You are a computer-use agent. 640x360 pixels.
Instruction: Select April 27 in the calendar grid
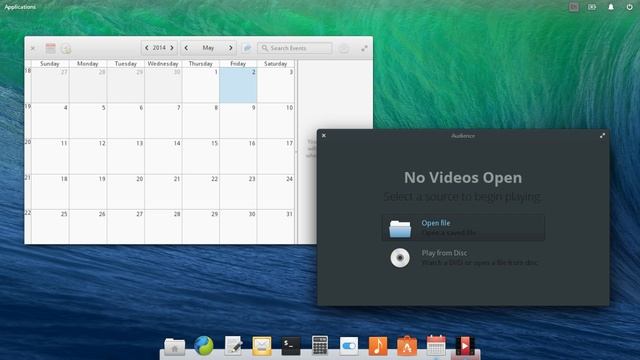[x=50, y=85]
